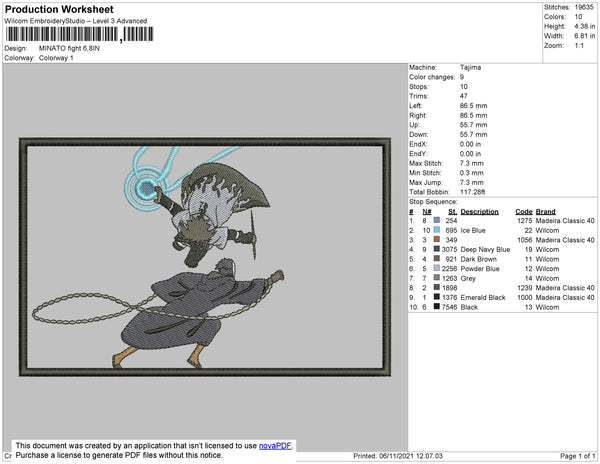Click the Min Stitch value '0.3 mm'
The image size is (600, 464).
tap(471, 173)
